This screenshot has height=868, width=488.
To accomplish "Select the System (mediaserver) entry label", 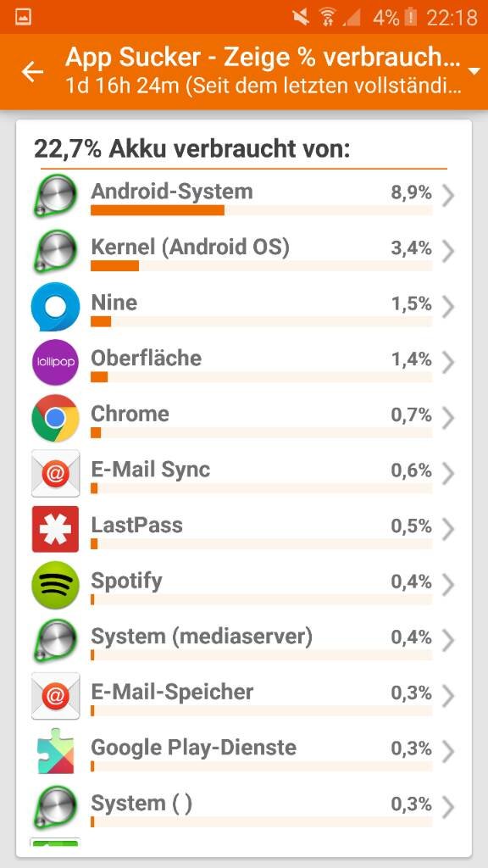I will pyautogui.click(x=202, y=637).
